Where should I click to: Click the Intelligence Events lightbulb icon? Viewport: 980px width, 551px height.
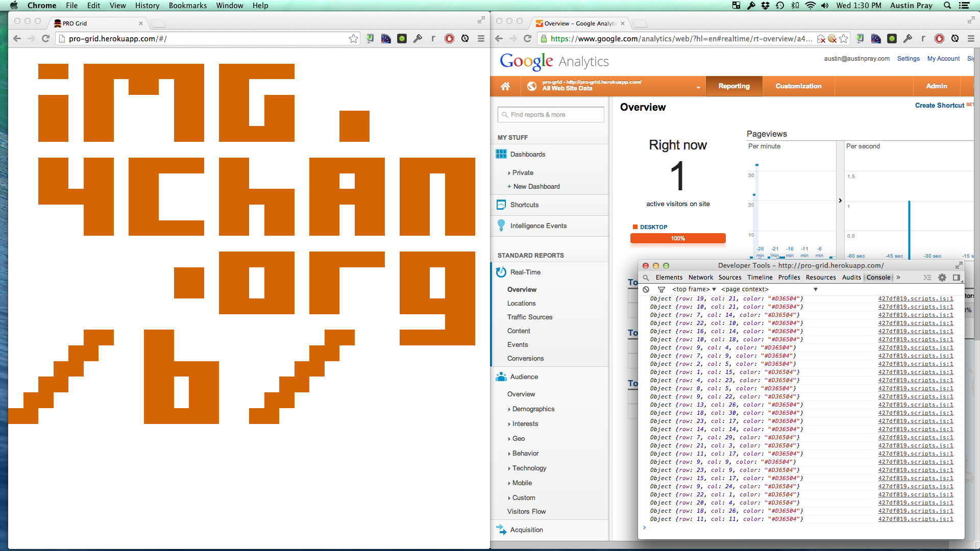(501, 226)
